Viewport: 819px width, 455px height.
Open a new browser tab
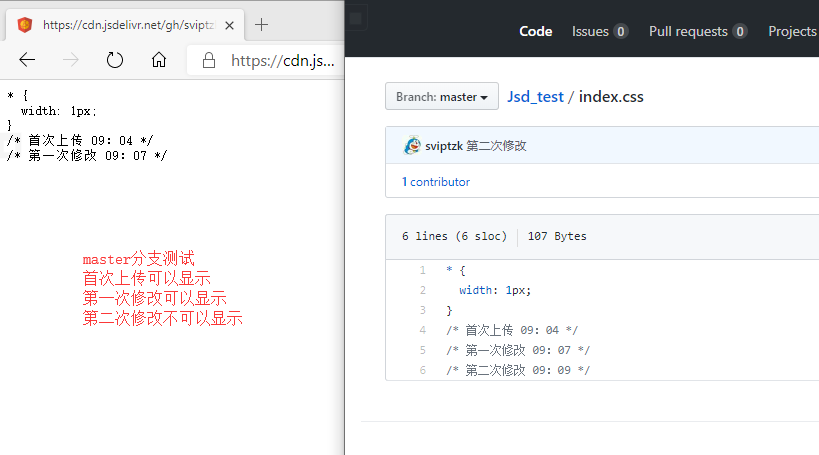[262, 24]
